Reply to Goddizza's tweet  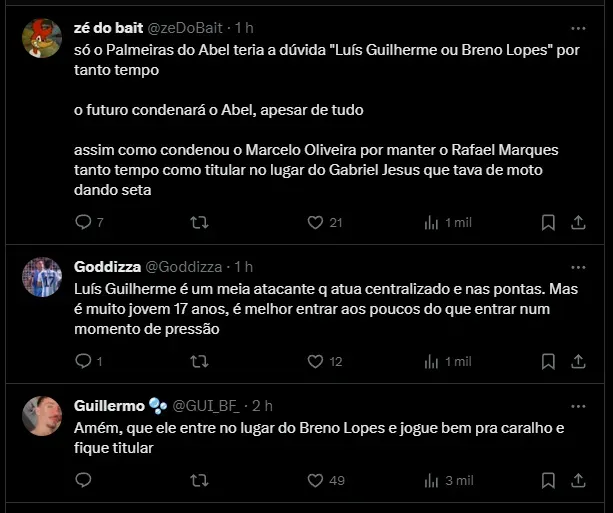83,361
